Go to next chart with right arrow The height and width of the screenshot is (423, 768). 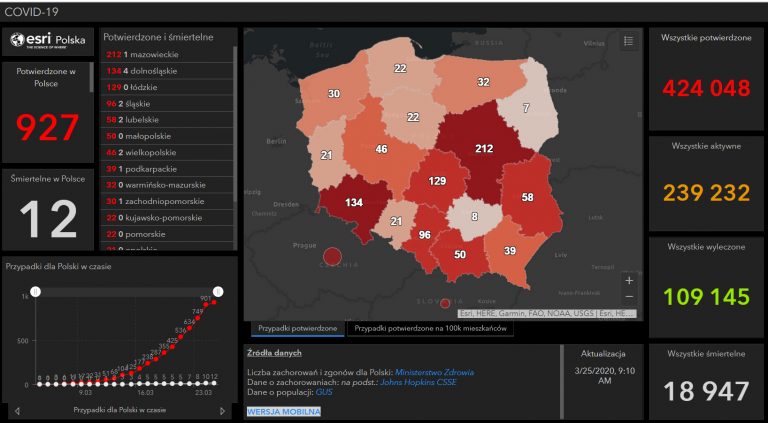click(223, 410)
